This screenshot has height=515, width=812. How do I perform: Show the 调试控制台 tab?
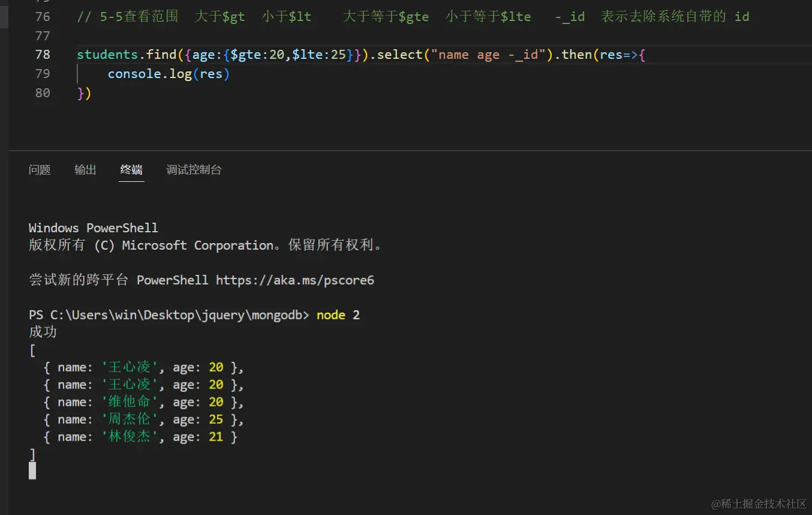click(x=194, y=170)
